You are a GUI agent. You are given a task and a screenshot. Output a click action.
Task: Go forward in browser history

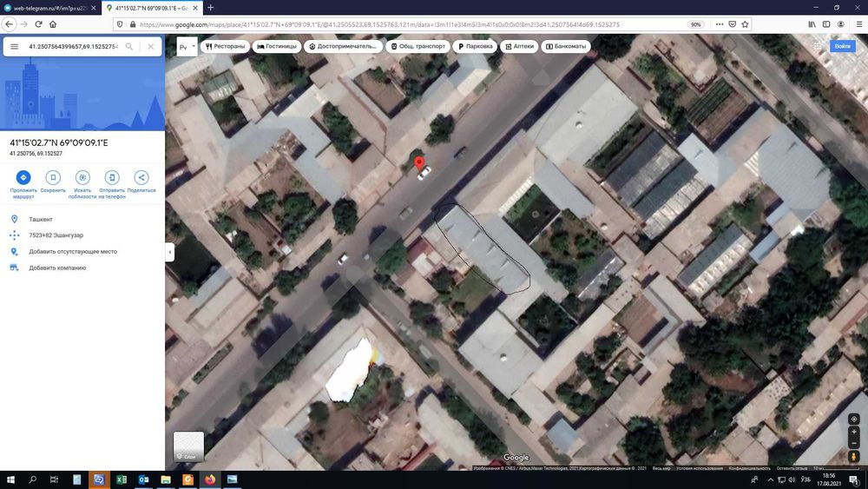click(23, 24)
